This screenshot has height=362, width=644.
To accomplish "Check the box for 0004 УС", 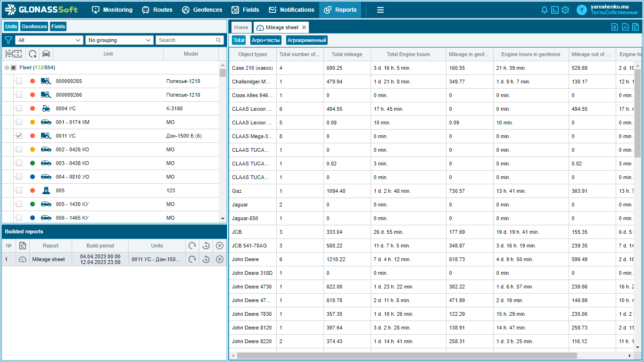I will pos(19,108).
